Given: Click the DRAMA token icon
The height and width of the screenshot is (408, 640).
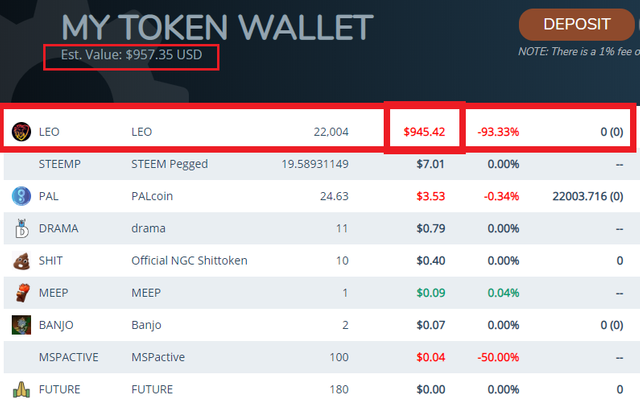Looking at the screenshot, I should click(21, 228).
